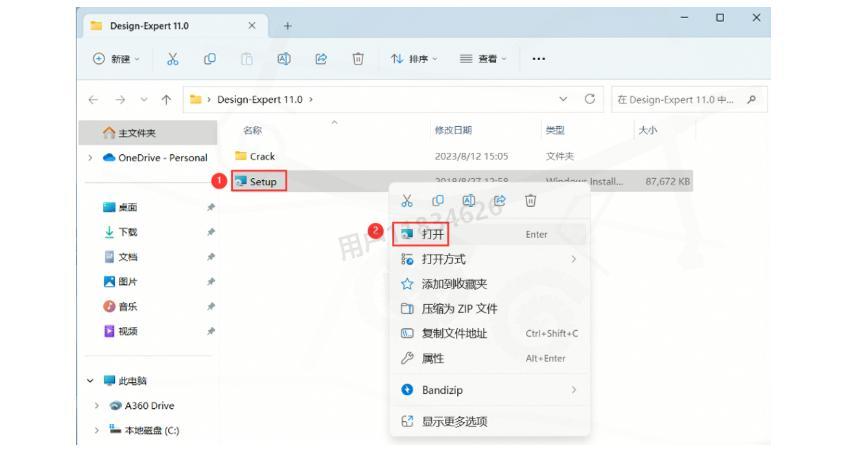This screenshot has height=453, width=841.
Task: Expand the address bar history dropdown
Action: point(563,99)
